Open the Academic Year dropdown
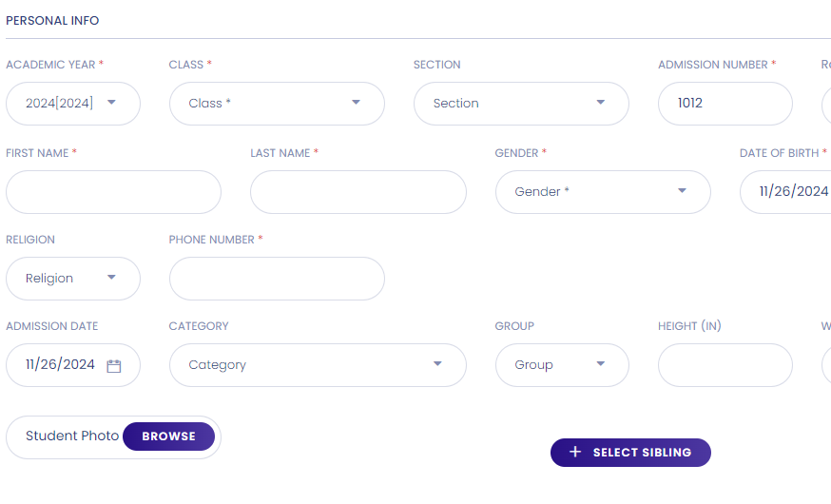 [x=73, y=104]
